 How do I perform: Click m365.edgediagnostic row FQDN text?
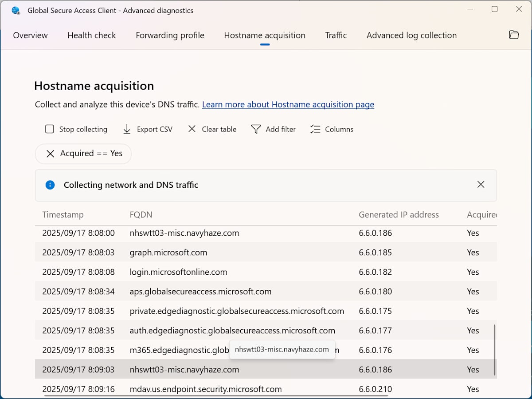pyautogui.click(x=179, y=350)
